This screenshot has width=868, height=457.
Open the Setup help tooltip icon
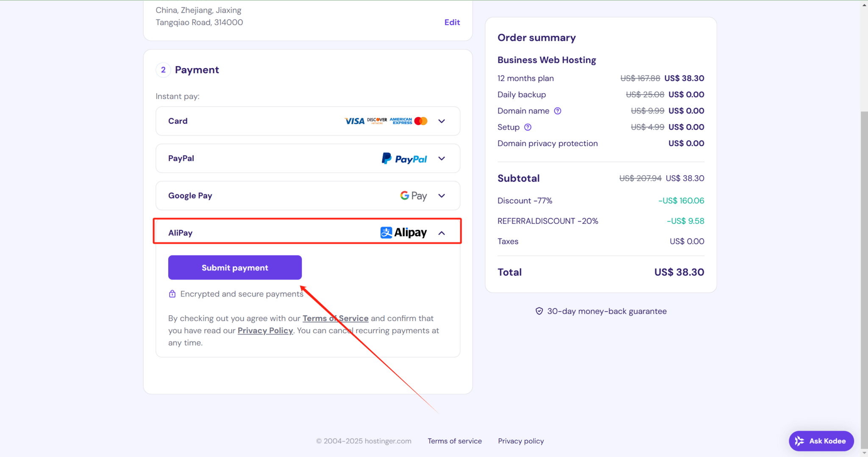click(x=528, y=127)
